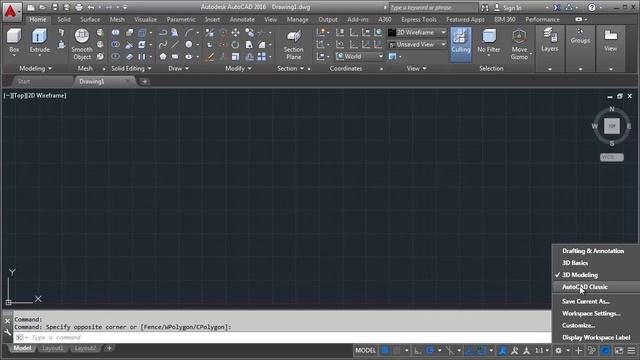Screen dimensions: 640x360
Task: Click the Help question mark icon
Action: click(x=591, y=7)
